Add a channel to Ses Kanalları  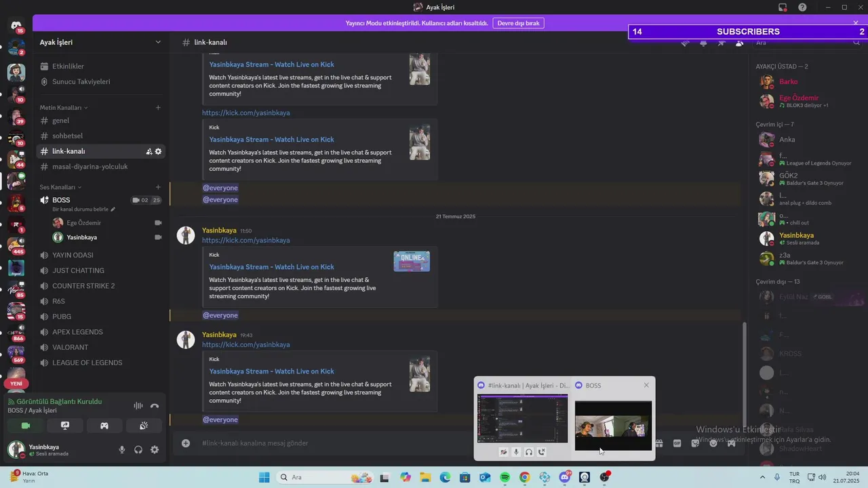(158, 187)
